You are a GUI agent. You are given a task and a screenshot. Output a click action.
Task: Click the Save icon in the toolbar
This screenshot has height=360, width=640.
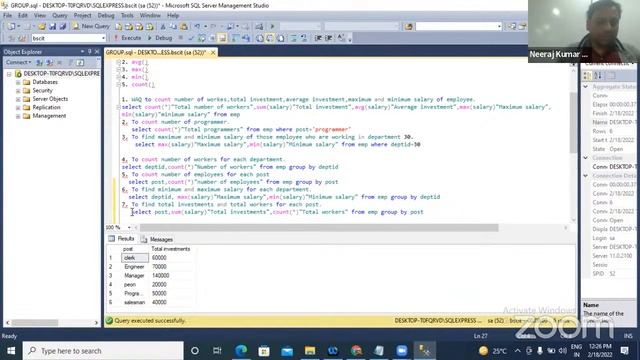pyautogui.click(x=52, y=27)
